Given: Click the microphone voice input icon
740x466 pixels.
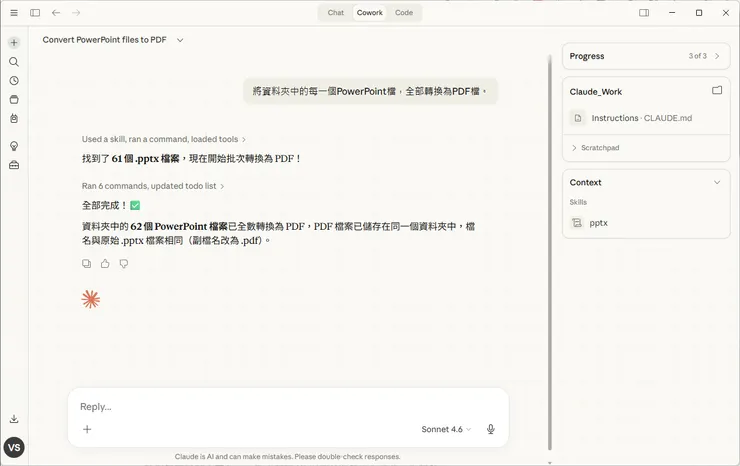Looking at the screenshot, I should click(491, 429).
